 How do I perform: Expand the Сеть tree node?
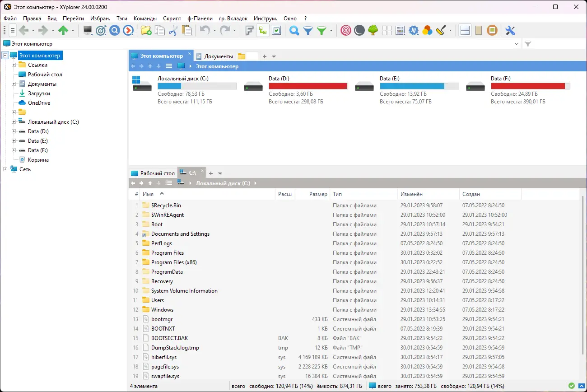point(5,169)
